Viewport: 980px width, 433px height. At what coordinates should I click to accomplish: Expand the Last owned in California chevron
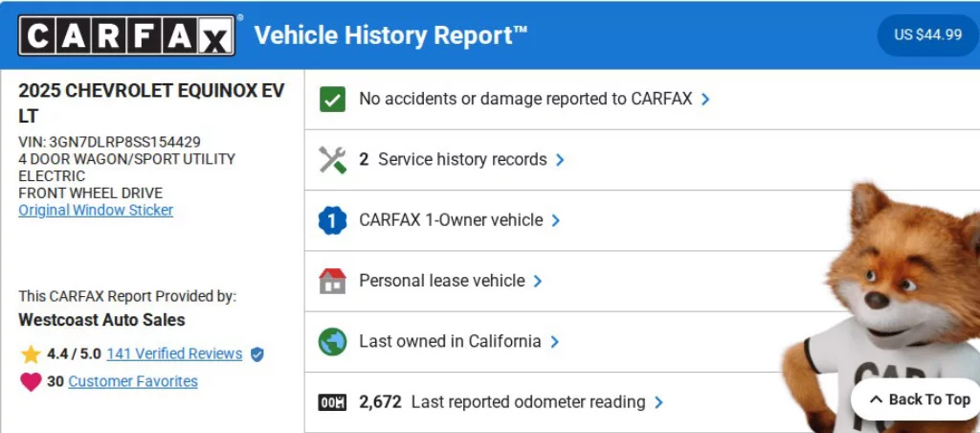click(554, 342)
